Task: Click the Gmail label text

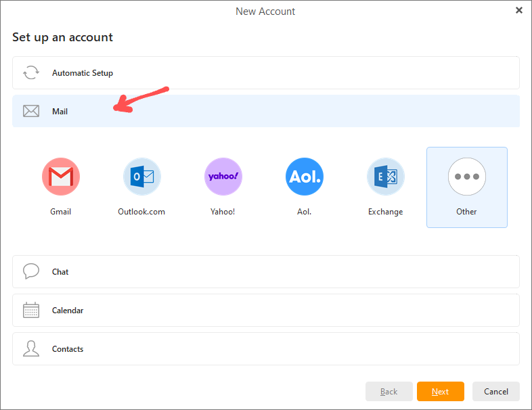Action: click(61, 212)
